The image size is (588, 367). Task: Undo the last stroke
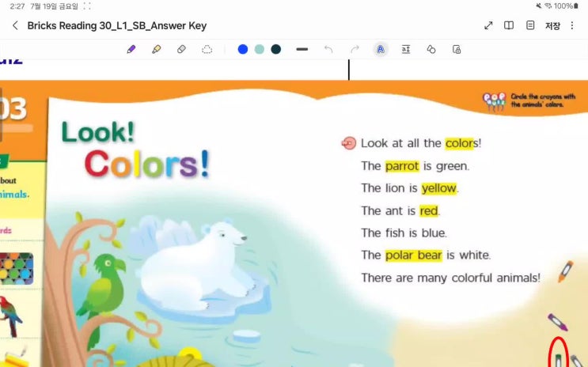coord(328,49)
